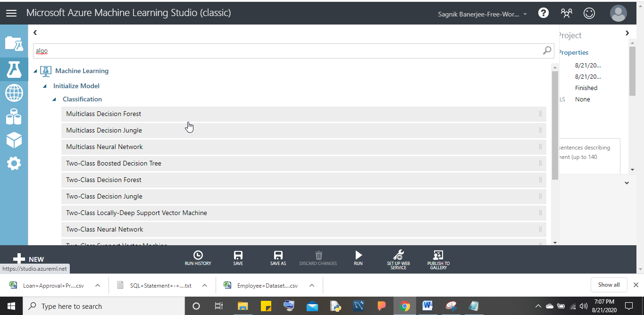Open the hamburger navigation menu
This screenshot has height=315, width=644.
point(11,13)
